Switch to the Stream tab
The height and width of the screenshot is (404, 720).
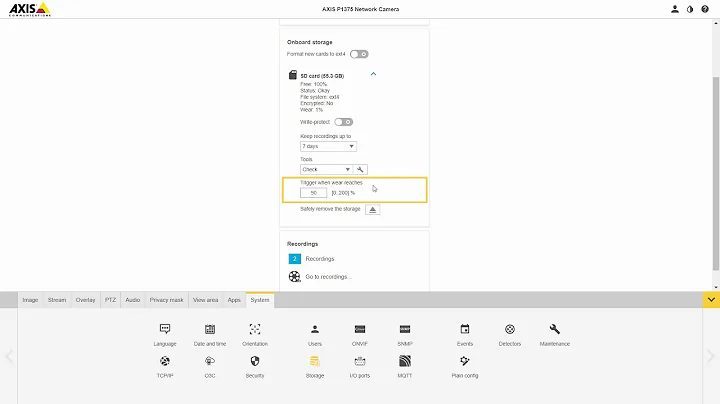tap(57, 300)
